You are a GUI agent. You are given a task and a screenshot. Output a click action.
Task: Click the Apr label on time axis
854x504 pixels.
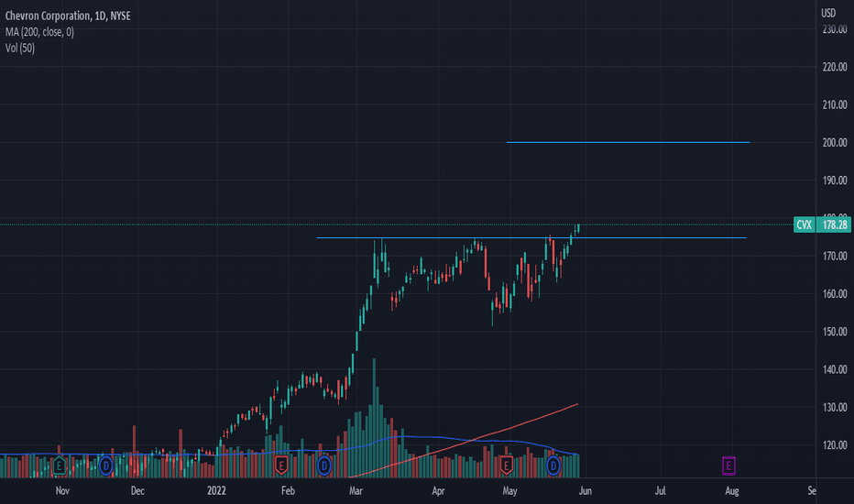438,491
